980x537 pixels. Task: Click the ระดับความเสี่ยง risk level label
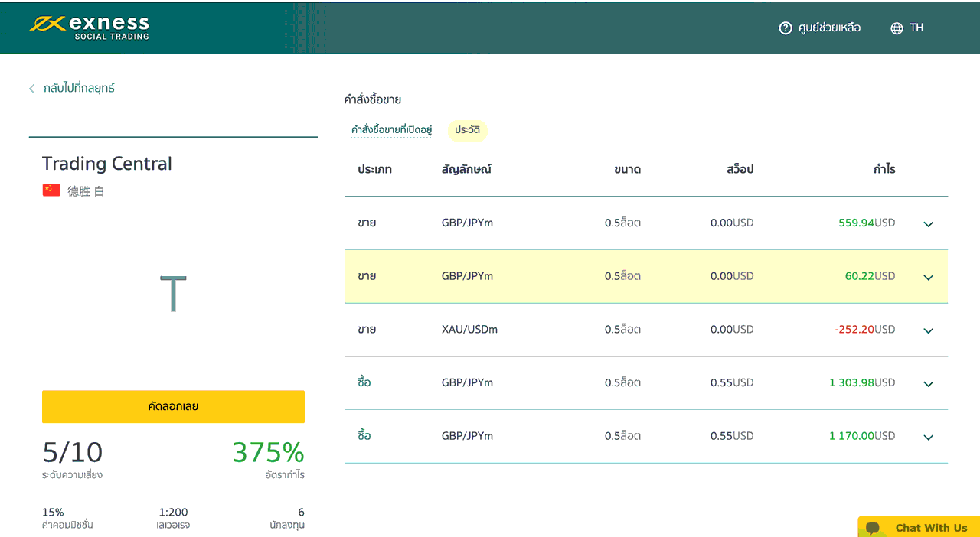point(72,475)
